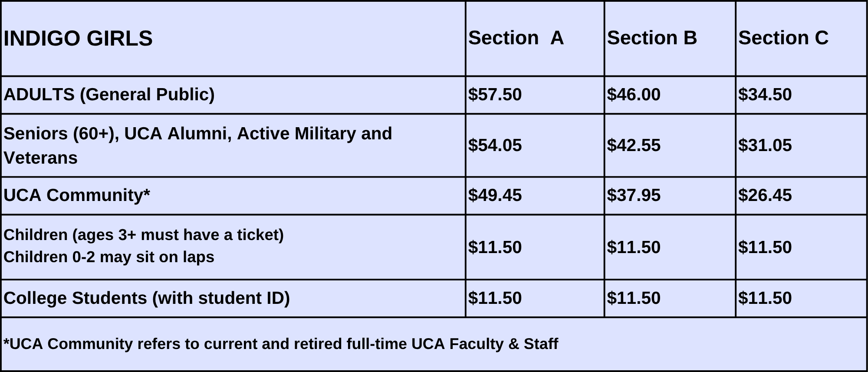
Task: Click the College Students (with student ID) label
Action: (x=147, y=298)
